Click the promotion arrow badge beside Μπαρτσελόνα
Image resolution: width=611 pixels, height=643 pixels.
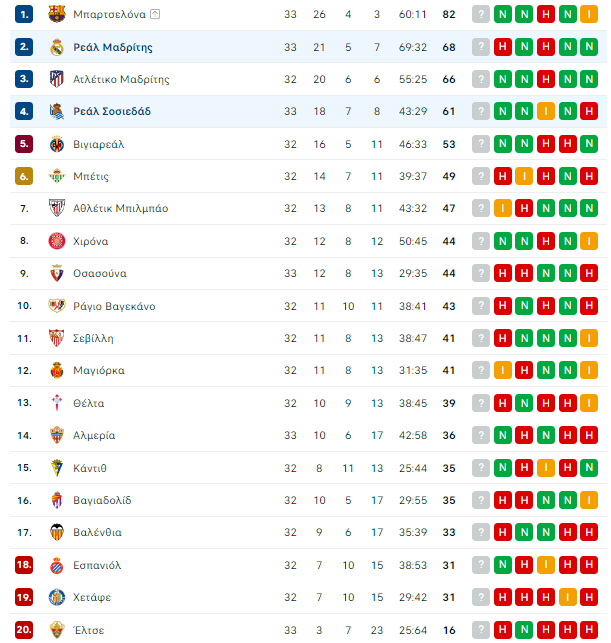(155, 14)
